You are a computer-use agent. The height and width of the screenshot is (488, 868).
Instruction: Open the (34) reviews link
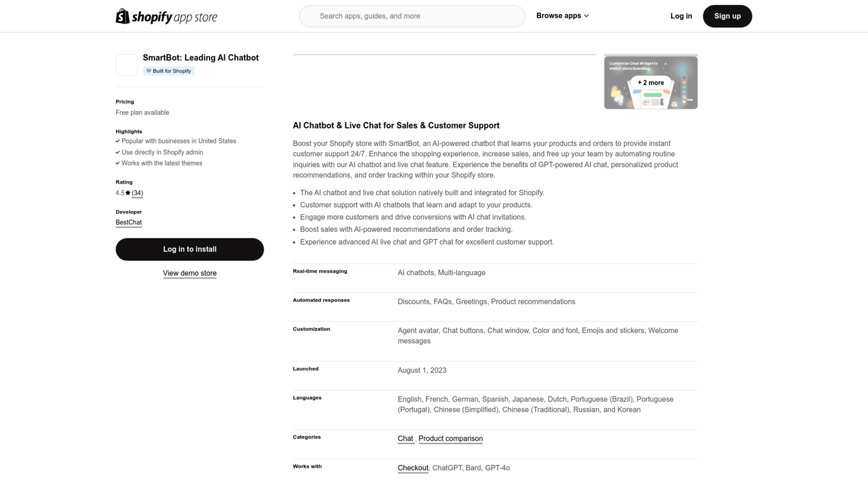[x=137, y=193]
